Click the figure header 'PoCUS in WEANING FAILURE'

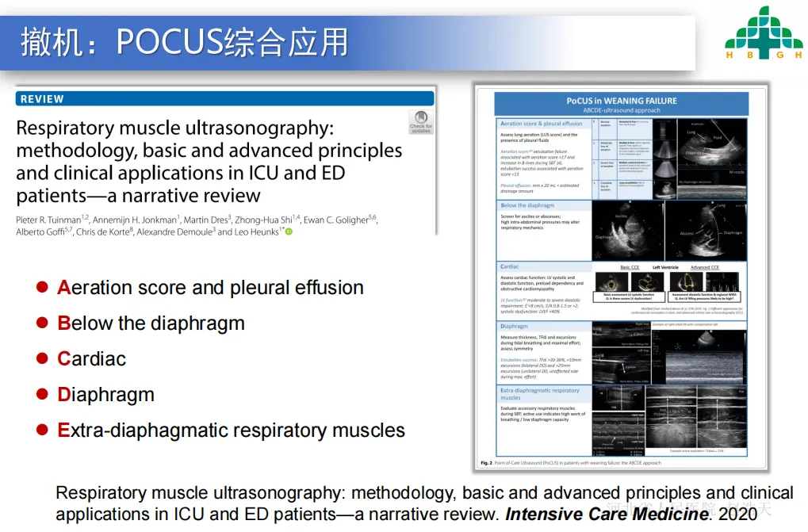[x=622, y=101]
